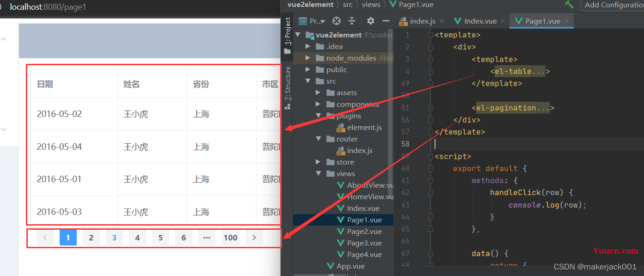Open the Project view type dropdown
The width and height of the screenshot is (644, 276).
point(312,21)
